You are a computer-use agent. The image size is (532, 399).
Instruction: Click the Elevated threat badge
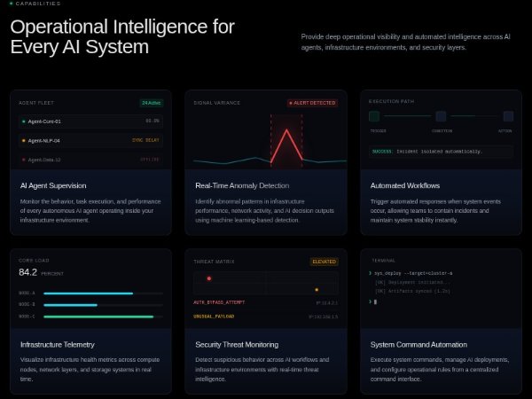tap(324, 262)
